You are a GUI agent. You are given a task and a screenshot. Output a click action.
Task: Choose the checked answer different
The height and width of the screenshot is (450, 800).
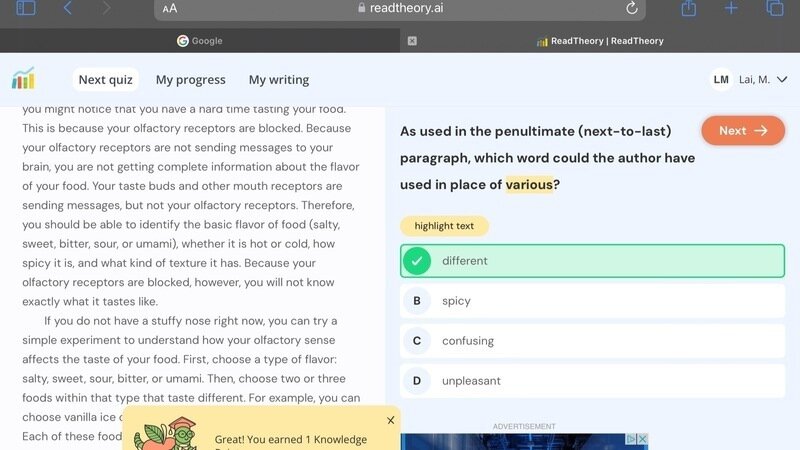point(592,261)
